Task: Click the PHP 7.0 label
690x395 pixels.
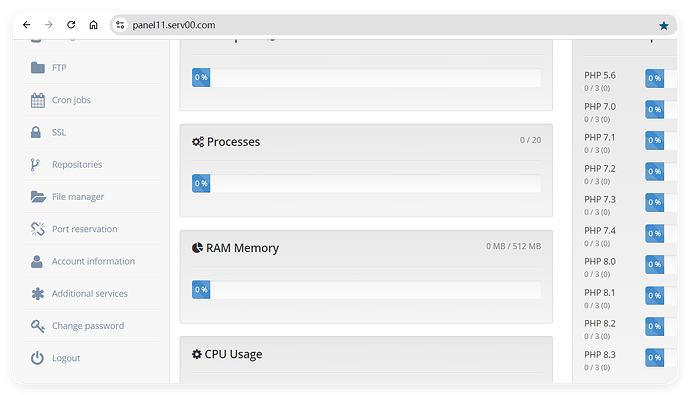Action: click(x=600, y=106)
